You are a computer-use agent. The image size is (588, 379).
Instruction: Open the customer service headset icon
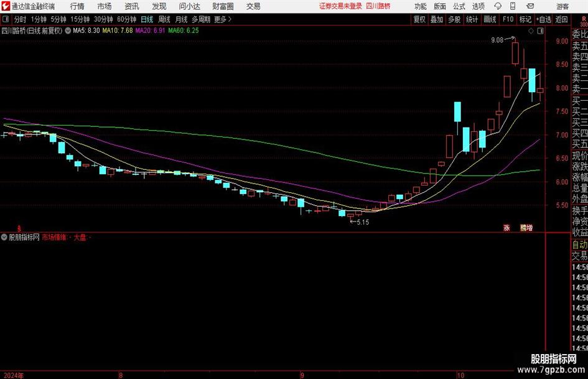pos(498,6)
